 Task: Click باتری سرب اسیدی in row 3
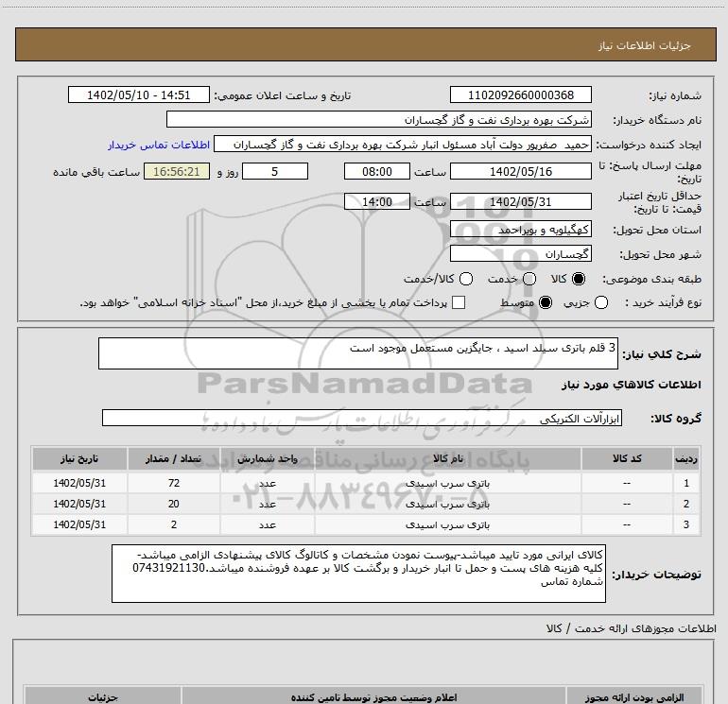(447, 525)
